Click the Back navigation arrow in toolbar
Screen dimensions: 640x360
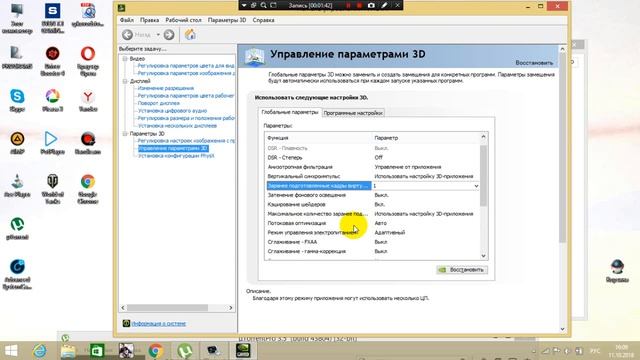127,35
